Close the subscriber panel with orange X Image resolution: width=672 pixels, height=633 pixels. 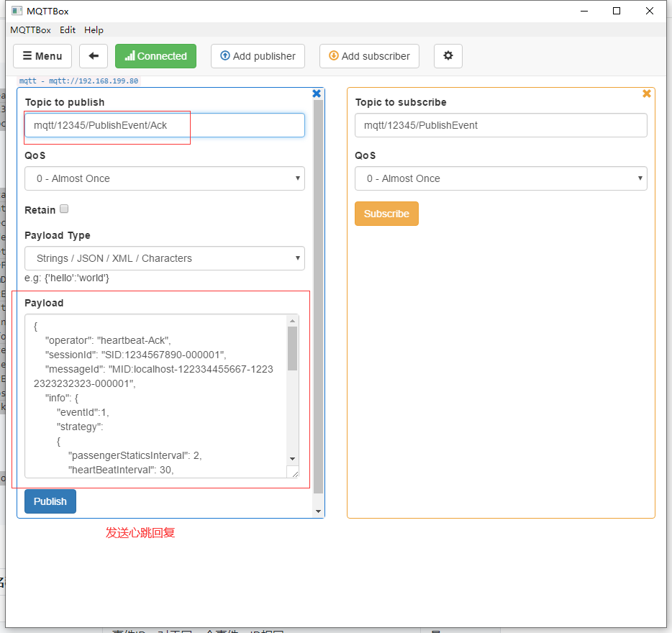(x=646, y=94)
